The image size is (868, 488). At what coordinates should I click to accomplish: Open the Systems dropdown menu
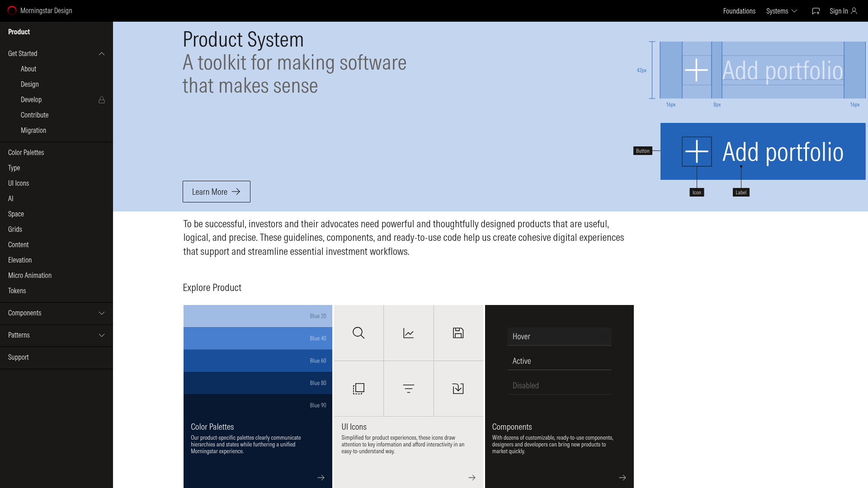coord(782,11)
